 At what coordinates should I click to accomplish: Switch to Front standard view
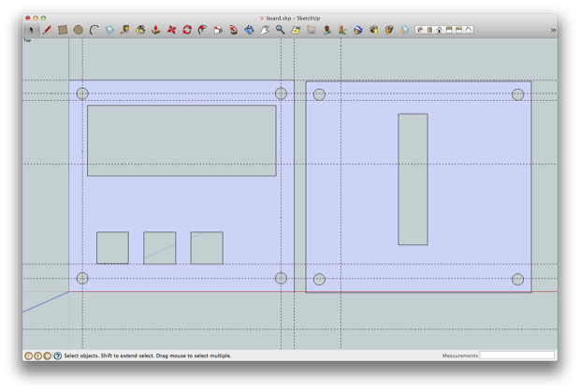point(439,30)
